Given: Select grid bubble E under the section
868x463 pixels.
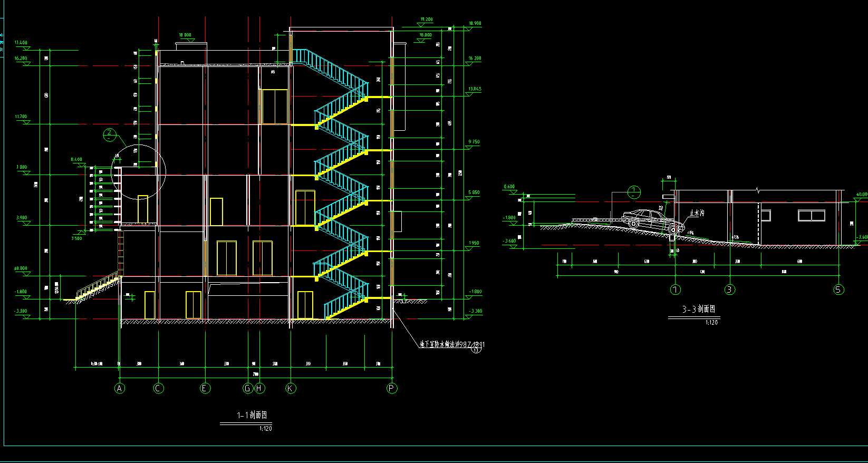Looking at the screenshot, I should point(205,389).
